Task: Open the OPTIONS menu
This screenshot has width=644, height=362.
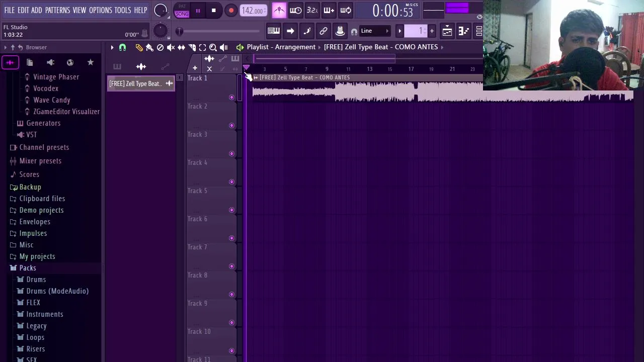Action: click(101, 10)
